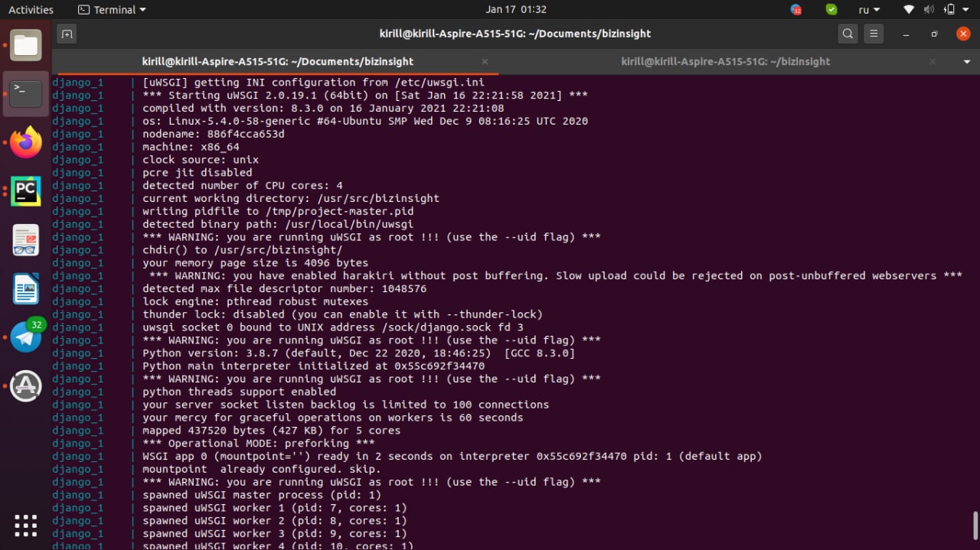
Task: Click the 'writing pidfile to /tmp/project-master.pid' line
Action: 278,211
